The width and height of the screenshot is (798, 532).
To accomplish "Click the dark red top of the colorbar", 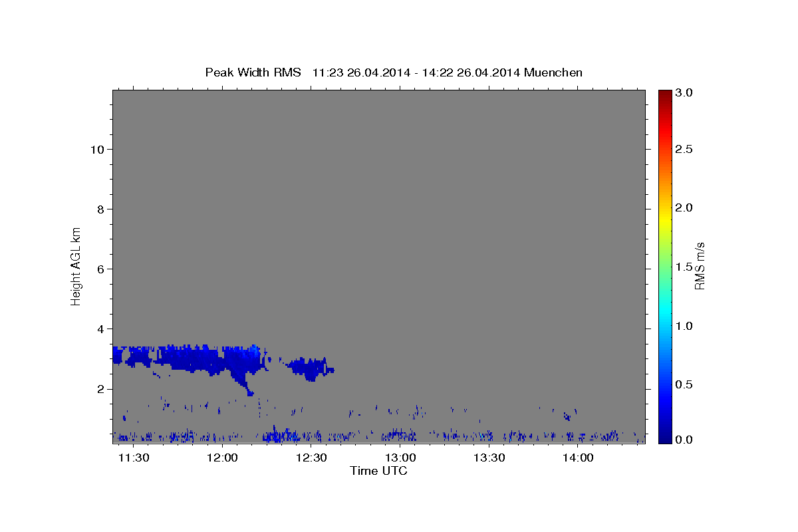I will [664, 96].
